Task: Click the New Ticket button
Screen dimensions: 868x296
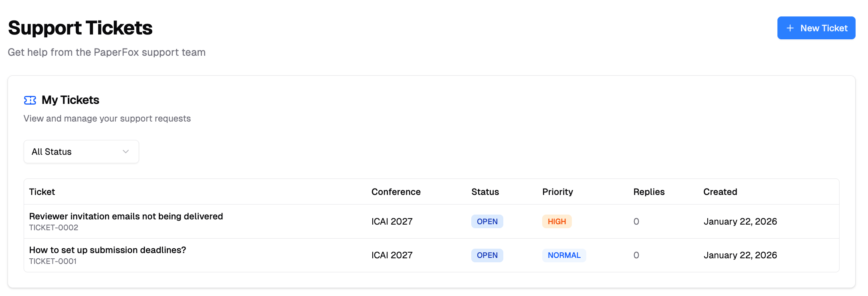Action: coord(816,28)
